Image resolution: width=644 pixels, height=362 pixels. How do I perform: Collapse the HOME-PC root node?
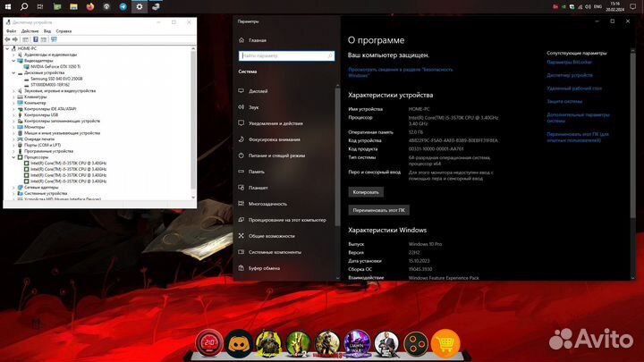tap(7, 48)
